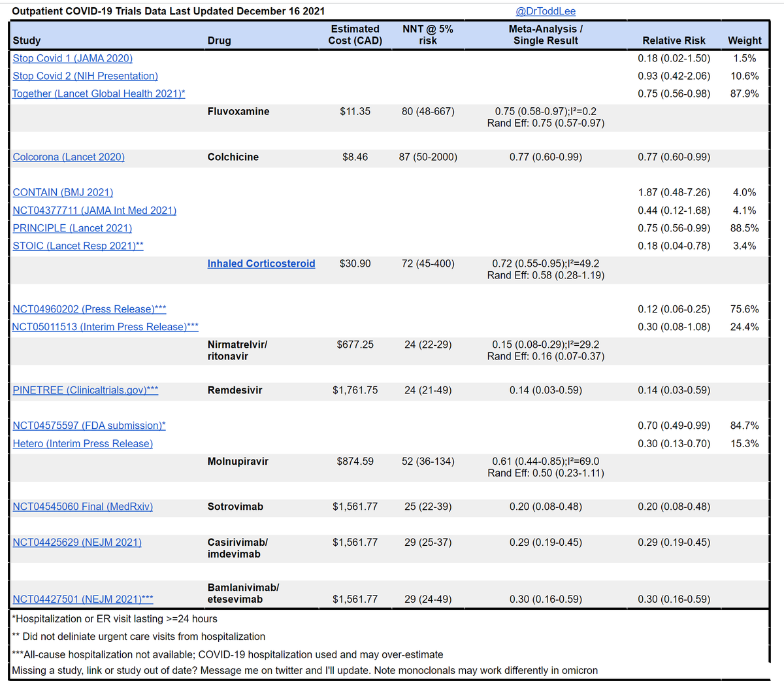
Task: Click the Drug column header
Action: 220,41
